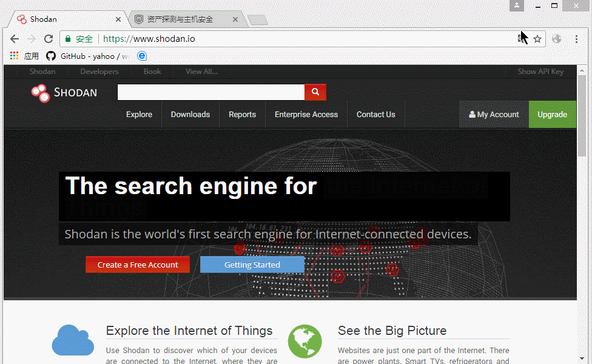Viewport: 592px width, 364px height.
Task: Click the blue cloud icon
Action: [73, 340]
